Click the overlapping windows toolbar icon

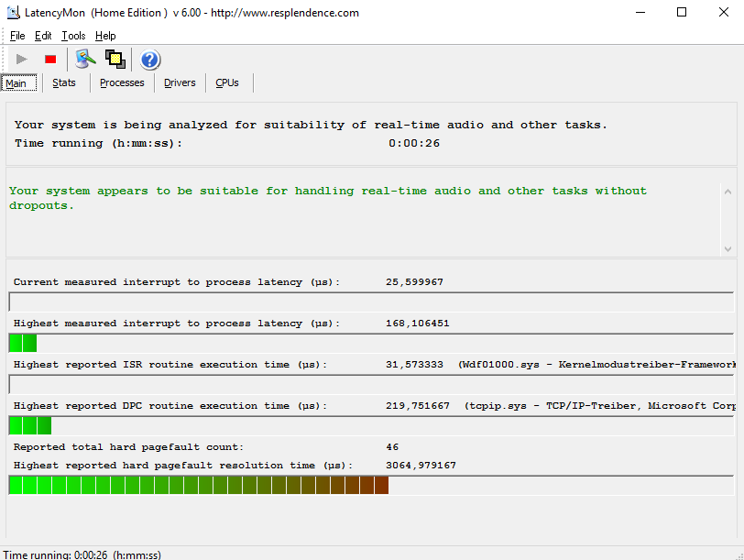(115, 60)
